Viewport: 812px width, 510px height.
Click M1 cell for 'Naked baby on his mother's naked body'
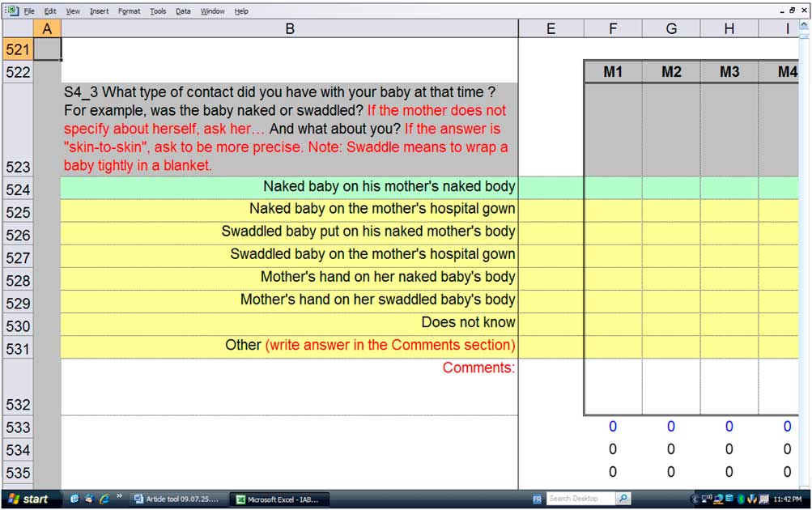[x=613, y=187]
